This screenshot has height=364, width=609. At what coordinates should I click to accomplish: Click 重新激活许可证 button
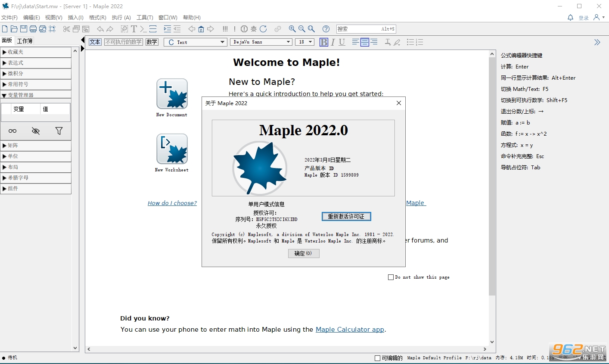tap(346, 216)
